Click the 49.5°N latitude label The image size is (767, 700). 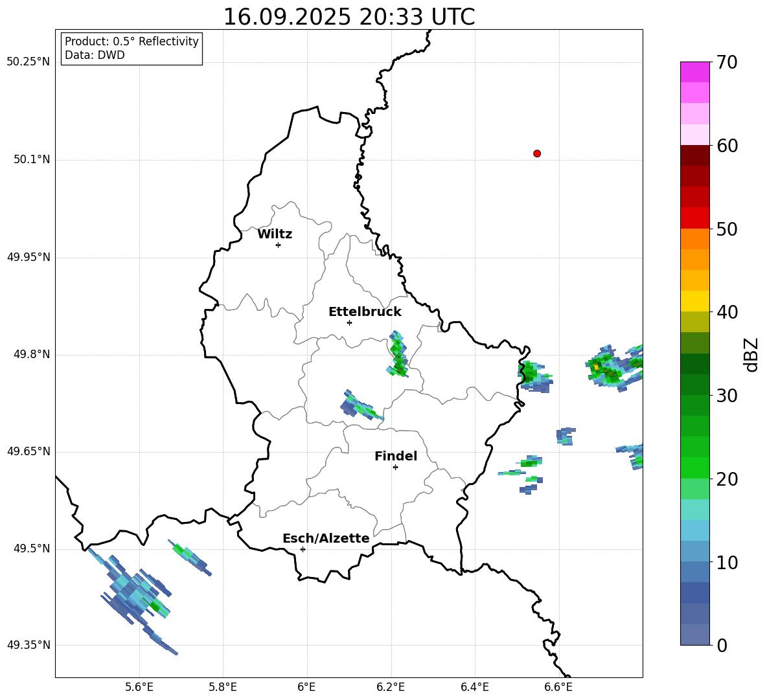coord(32,548)
